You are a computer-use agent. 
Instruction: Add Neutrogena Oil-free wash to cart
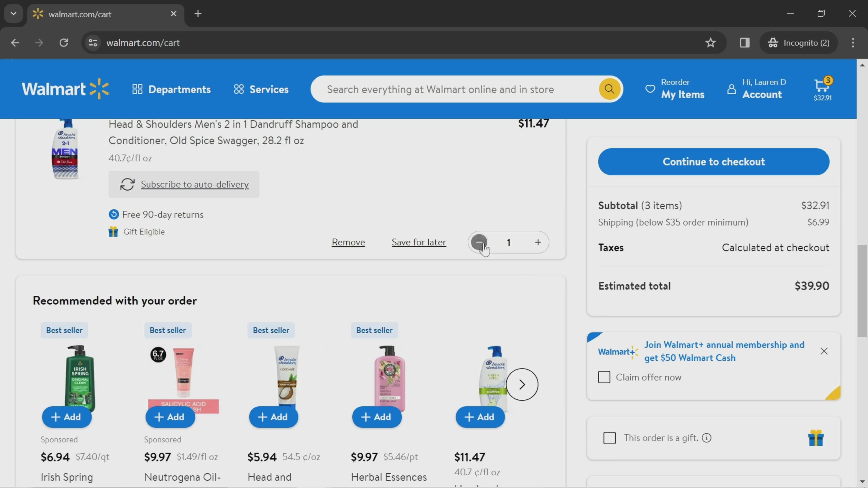coord(170,417)
